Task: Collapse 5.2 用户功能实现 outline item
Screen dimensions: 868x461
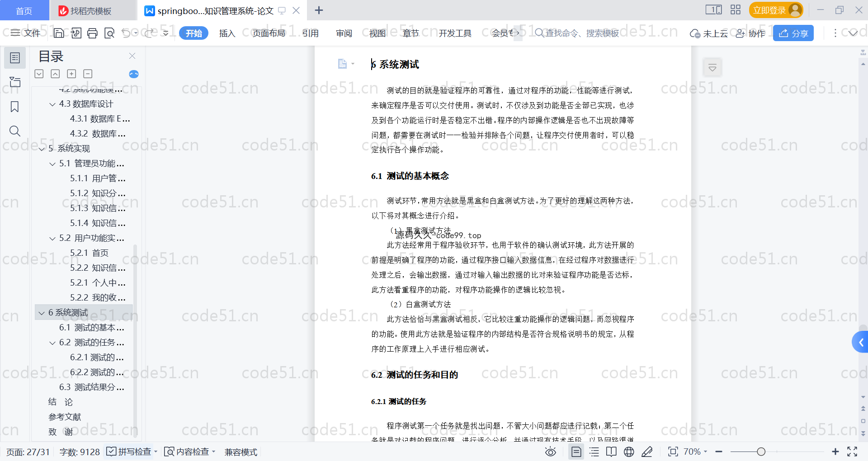Action: (52, 239)
